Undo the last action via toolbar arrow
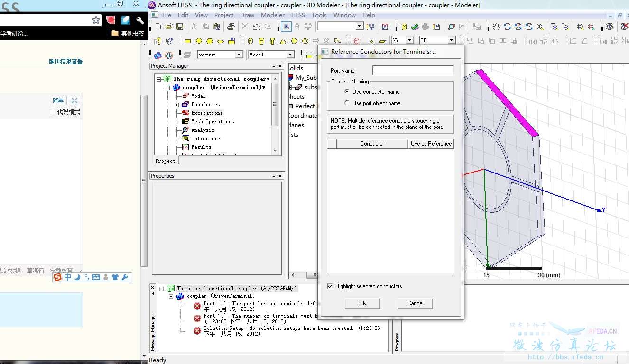 click(x=256, y=27)
